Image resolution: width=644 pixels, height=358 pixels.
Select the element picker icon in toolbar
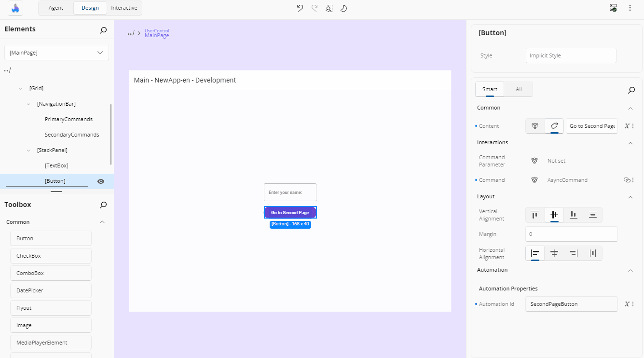(329, 8)
